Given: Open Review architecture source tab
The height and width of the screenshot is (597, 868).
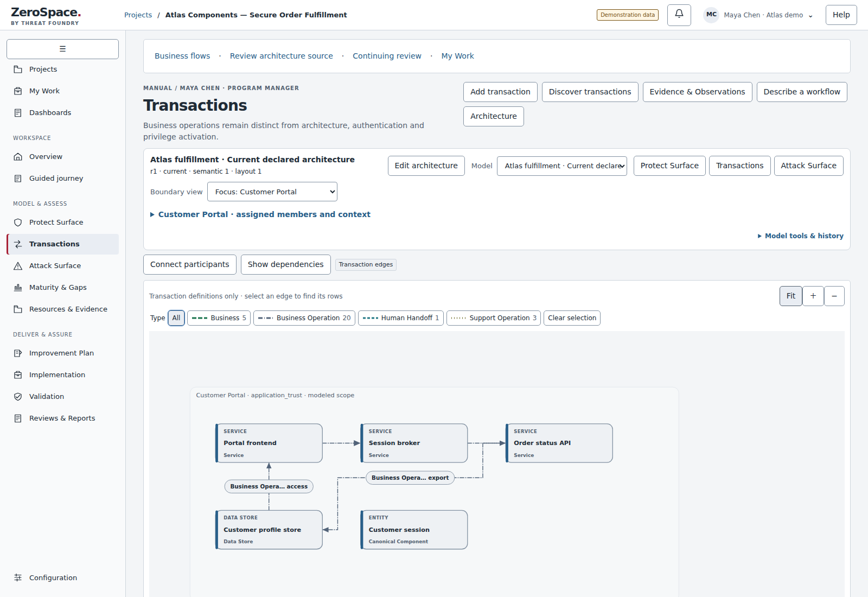Looking at the screenshot, I should pyautogui.click(x=282, y=56).
